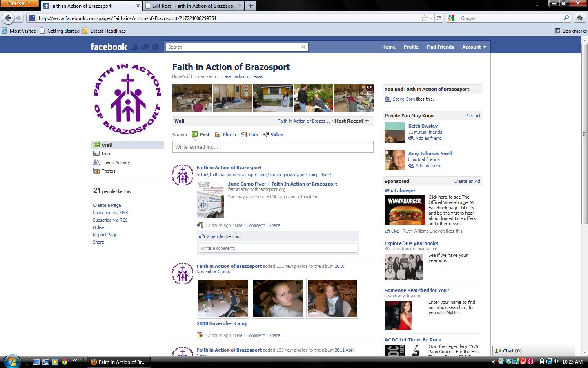Click the Facebook Search input field
Screen dimensions: 588x368
pos(233,47)
